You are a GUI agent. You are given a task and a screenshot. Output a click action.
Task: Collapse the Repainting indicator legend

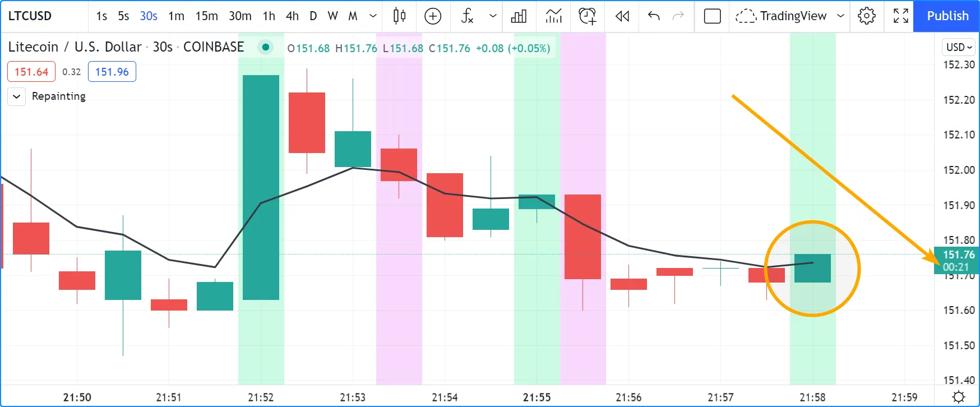(x=17, y=96)
